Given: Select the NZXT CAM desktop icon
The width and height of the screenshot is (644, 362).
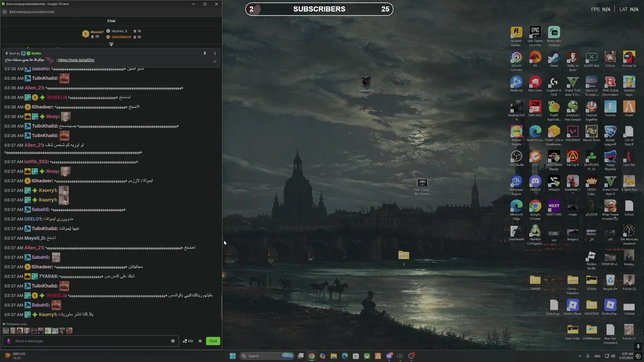Looking at the screenshot, I should [554, 208].
